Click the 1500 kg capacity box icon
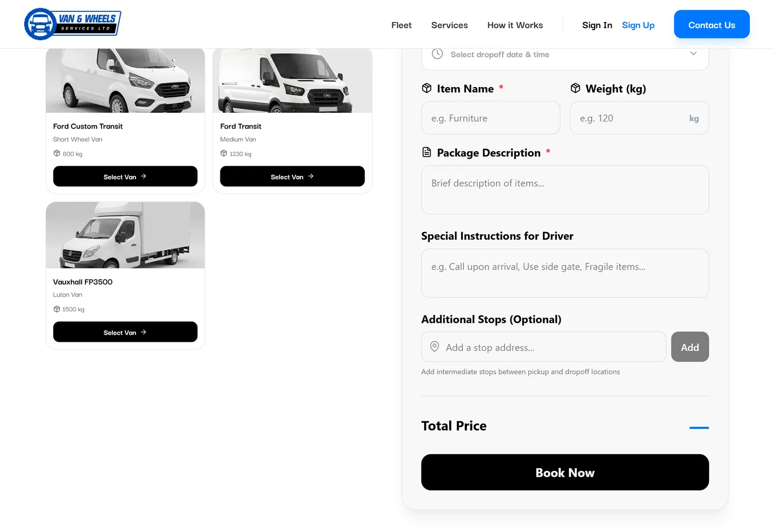Screen dimensions: 774x532 pyautogui.click(x=56, y=309)
